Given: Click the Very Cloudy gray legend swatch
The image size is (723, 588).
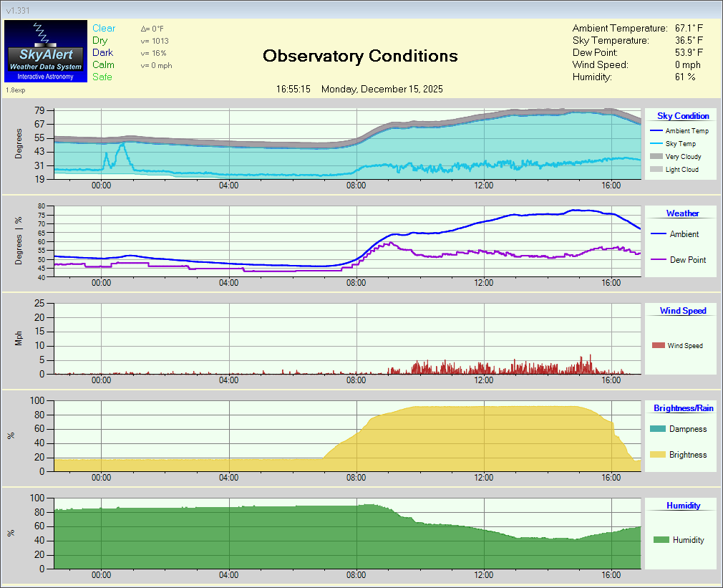Looking at the screenshot, I should [656, 156].
